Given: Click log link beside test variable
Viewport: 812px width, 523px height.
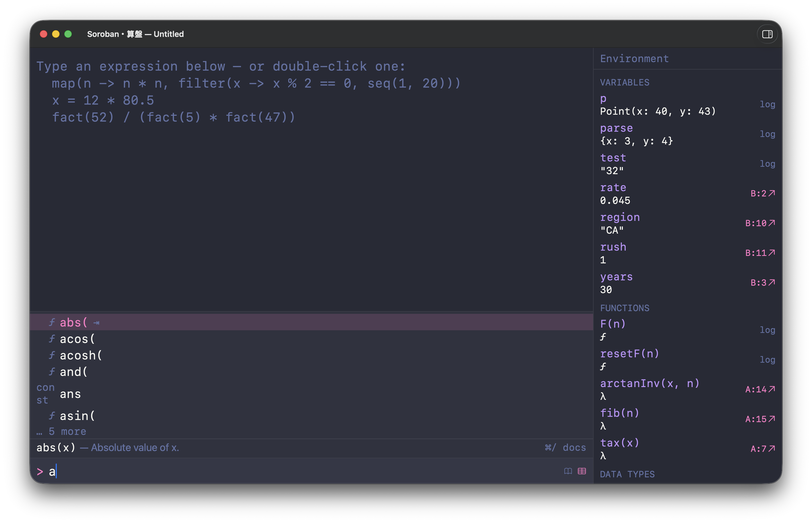Looking at the screenshot, I should coord(767,164).
